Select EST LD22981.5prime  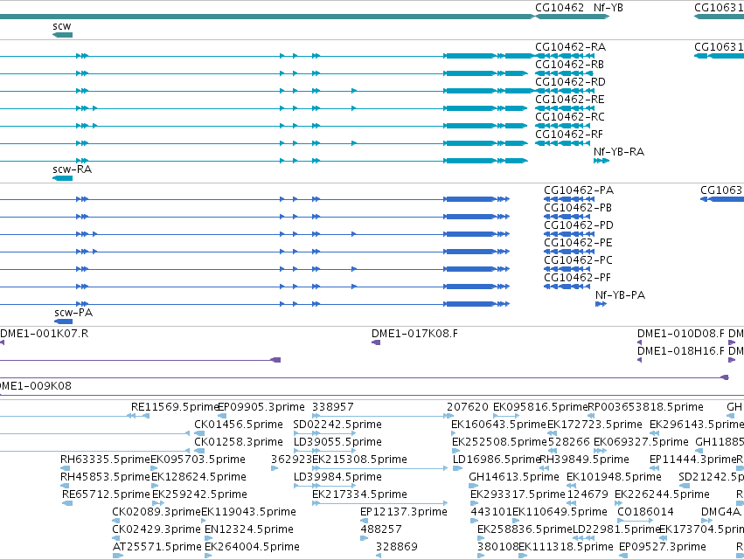tap(617, 529)
